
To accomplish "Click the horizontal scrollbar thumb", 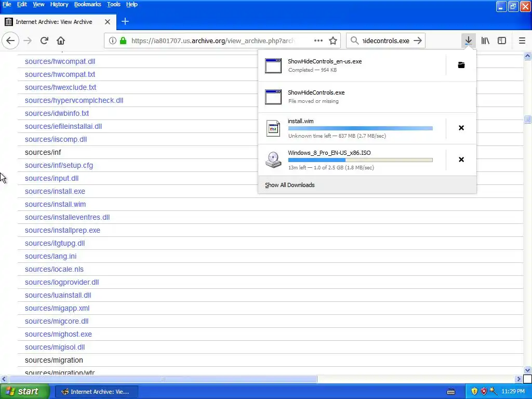I will point(163,379).
